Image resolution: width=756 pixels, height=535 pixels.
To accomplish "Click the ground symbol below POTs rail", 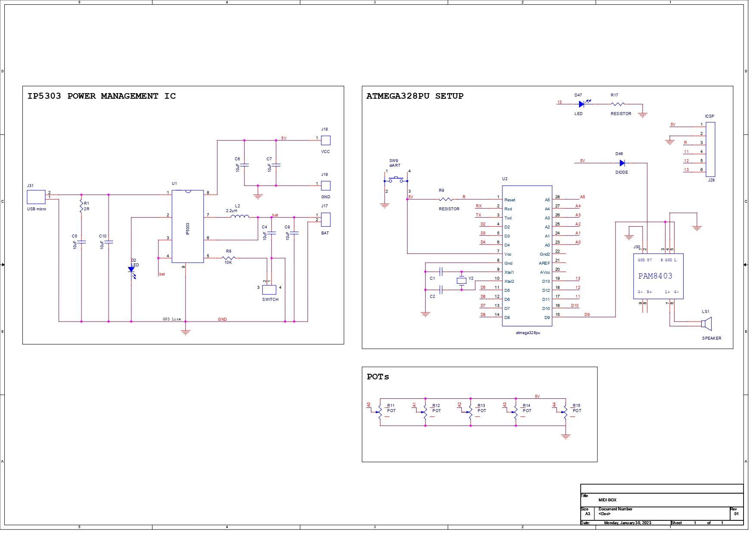I will [x=566, y=436].
